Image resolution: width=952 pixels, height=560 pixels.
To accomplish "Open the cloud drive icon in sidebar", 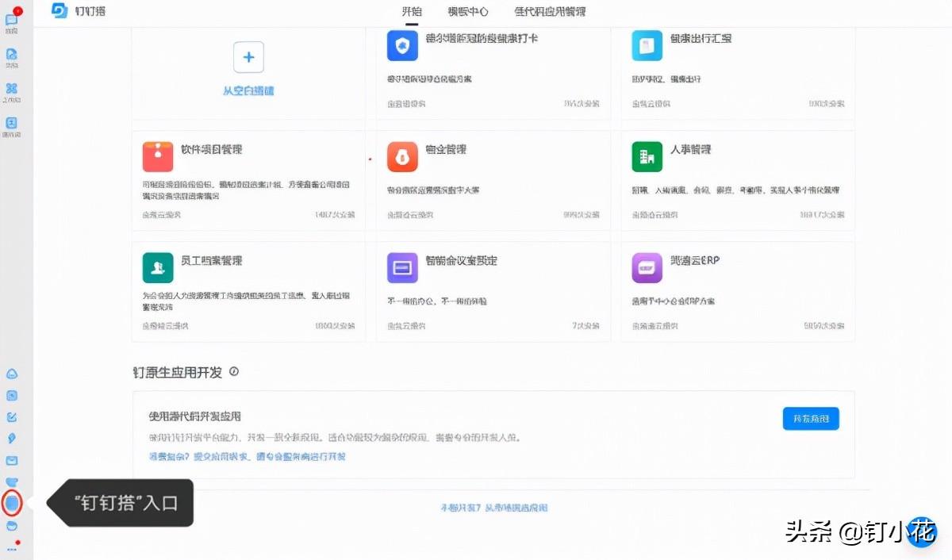I will 12,374.
